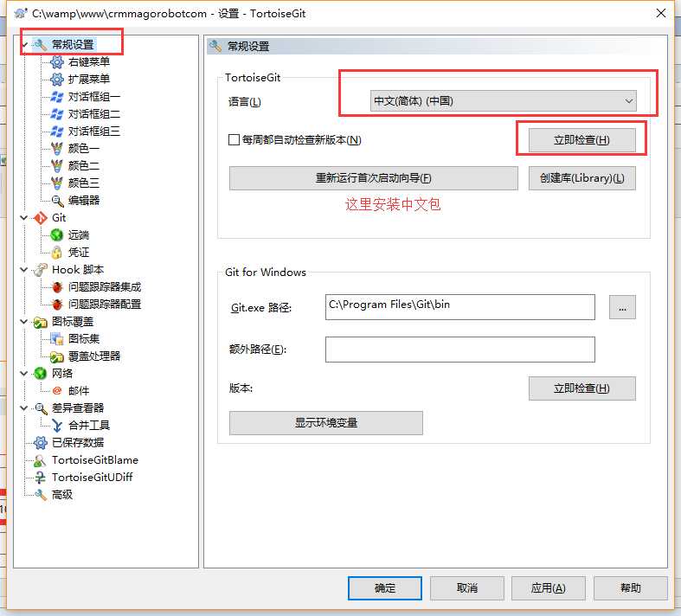Click the wrench icon beside 常规设置 in tree
This screenshot has width=681, height=616.
pos(41,45)
